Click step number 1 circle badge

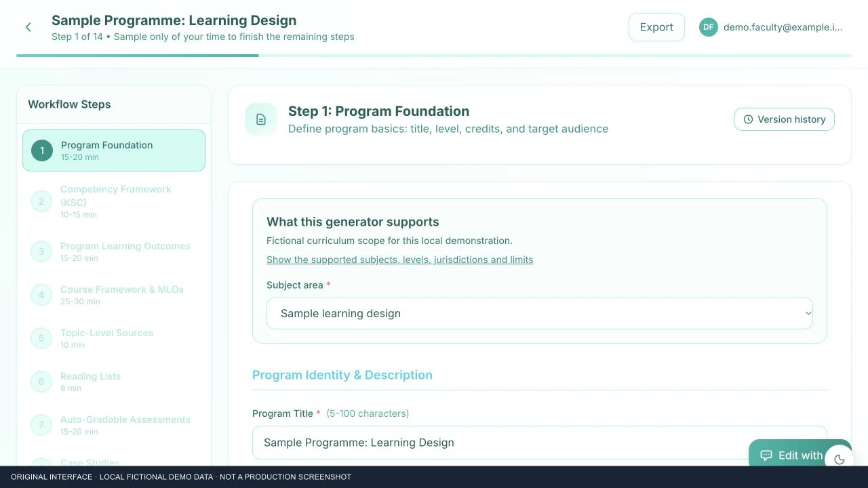(x=41, y=150)
